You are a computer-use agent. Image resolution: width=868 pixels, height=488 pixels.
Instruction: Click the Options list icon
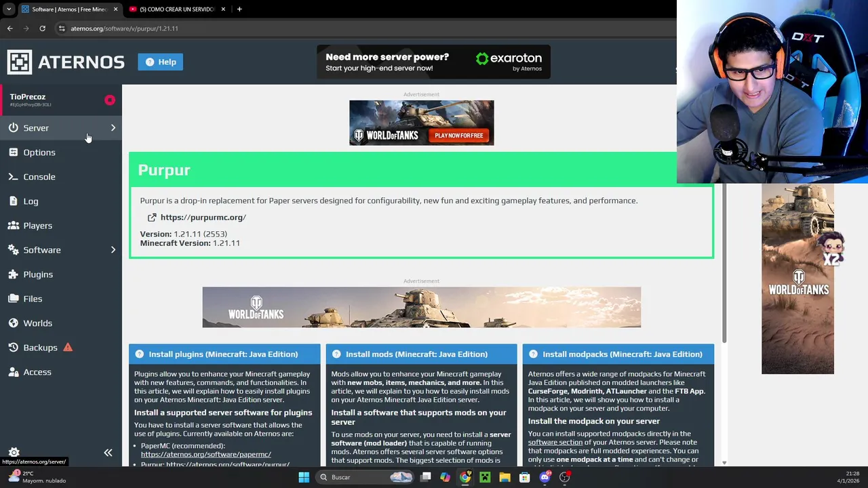coord(14,152)
